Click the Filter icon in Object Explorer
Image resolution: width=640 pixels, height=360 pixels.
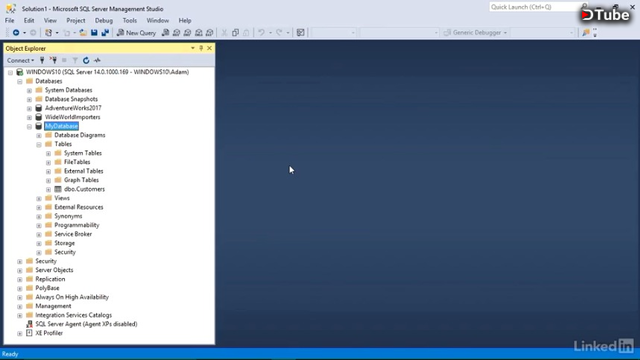click(x=75, y=60)
